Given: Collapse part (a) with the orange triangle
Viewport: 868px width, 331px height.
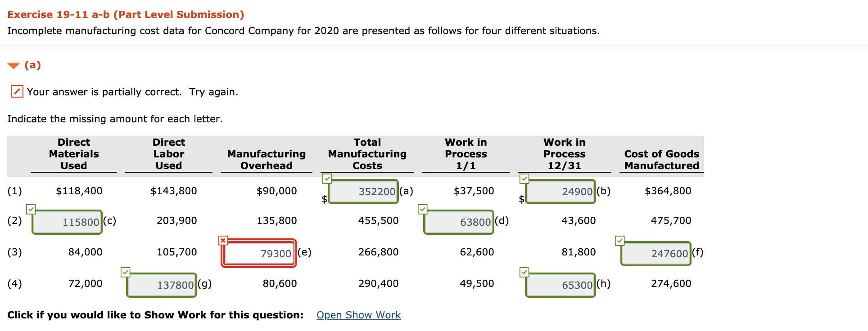Looking at the screenshot, I should click(14, 66).
